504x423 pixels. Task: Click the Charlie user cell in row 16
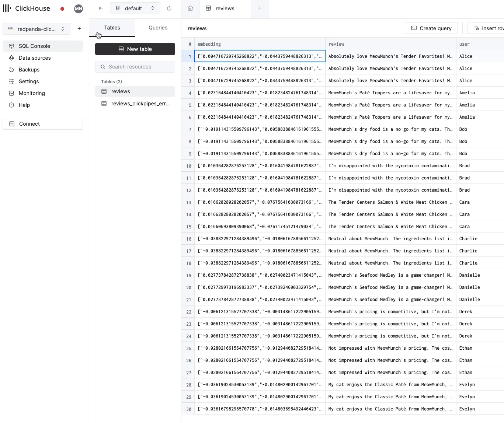tap(480, 239)
